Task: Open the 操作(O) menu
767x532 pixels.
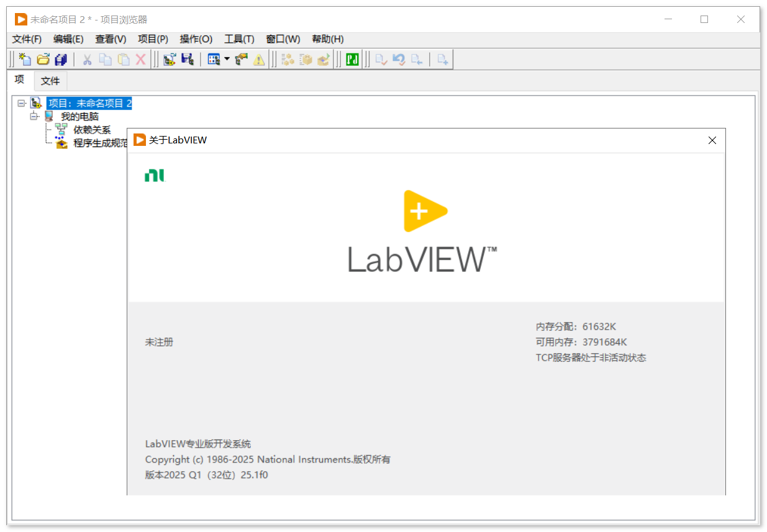Action: click(196, 39)
